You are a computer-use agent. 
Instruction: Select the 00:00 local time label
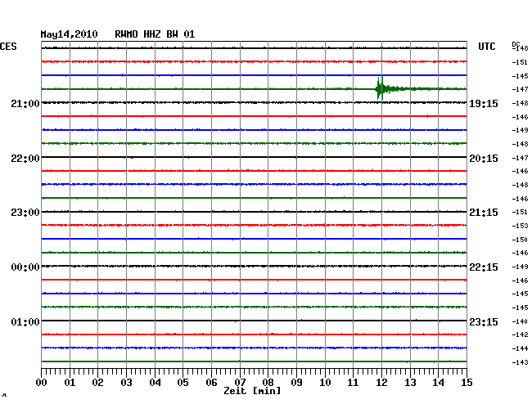tap(25, 267)
